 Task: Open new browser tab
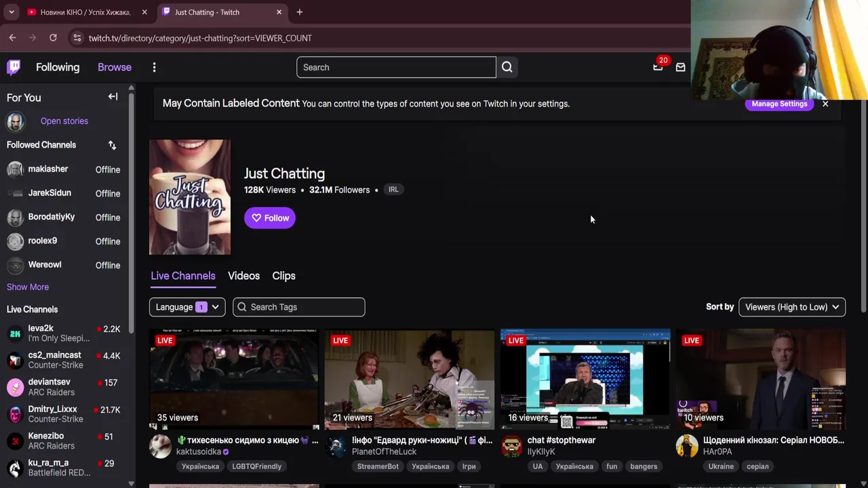point(300,12)
